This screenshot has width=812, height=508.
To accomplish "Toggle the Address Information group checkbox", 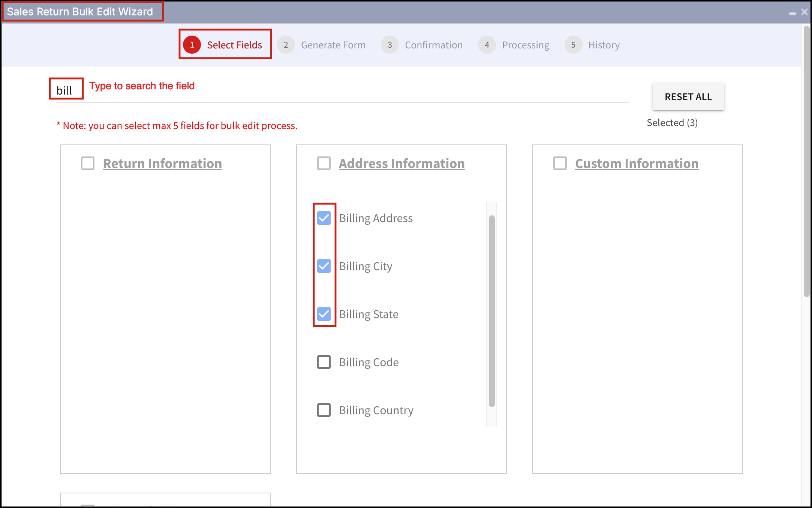I will 324,164.
